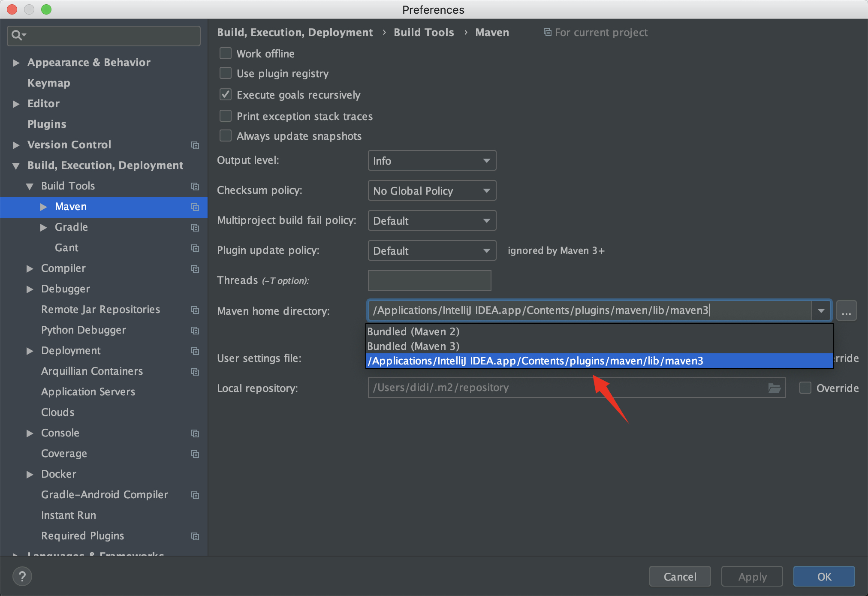This screenshot has width=868, height=596.
Task: Click project-level icon next to Coverage
Action: point(195,454)
